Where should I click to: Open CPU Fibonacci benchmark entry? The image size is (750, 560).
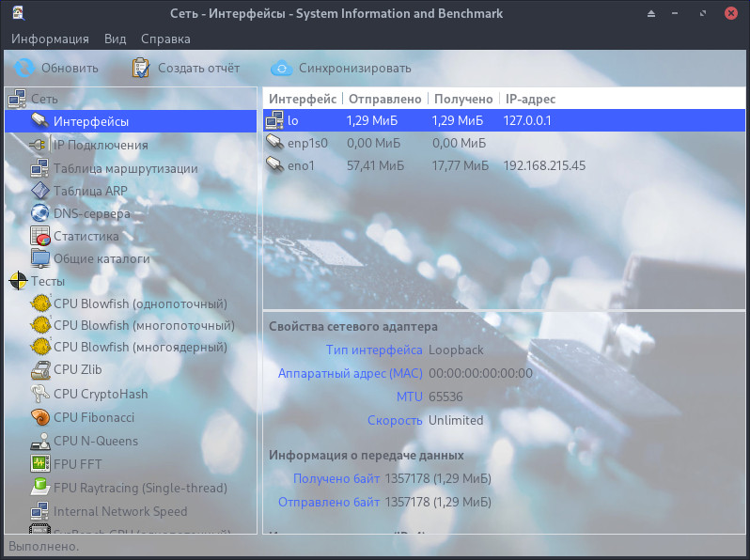[94, 417]
